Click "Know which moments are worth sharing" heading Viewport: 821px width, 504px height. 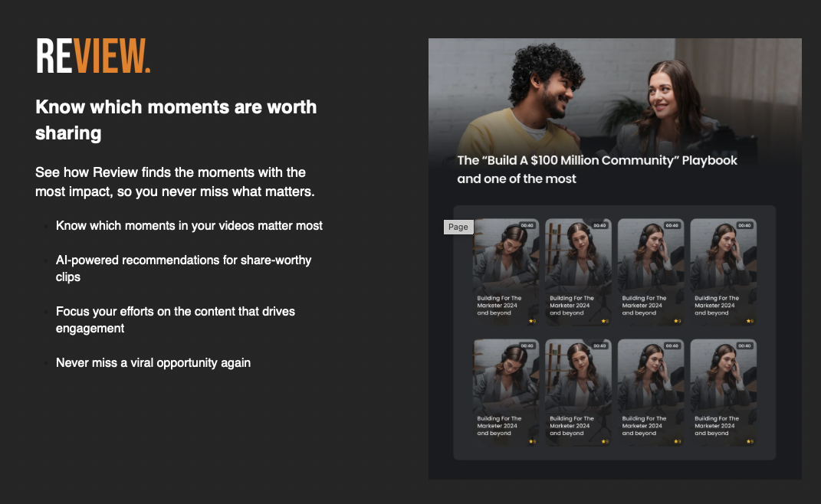[x=176, y=119]
